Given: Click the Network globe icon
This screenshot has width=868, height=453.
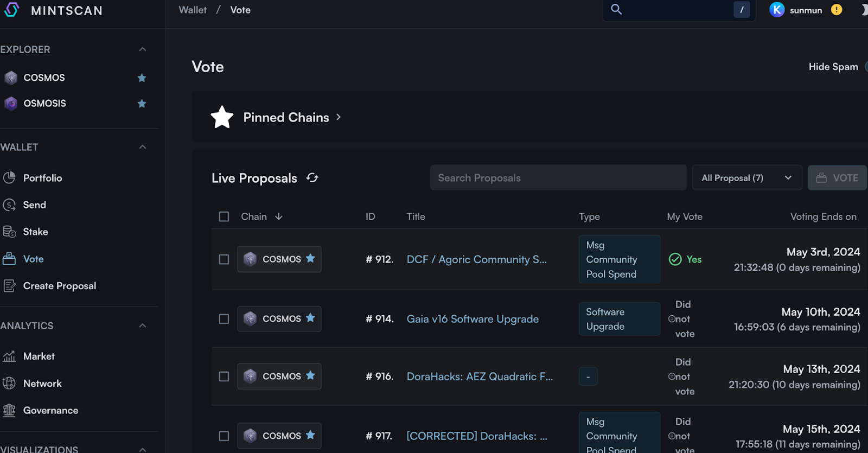Looking at the screenshot, I should coord(9,384).
